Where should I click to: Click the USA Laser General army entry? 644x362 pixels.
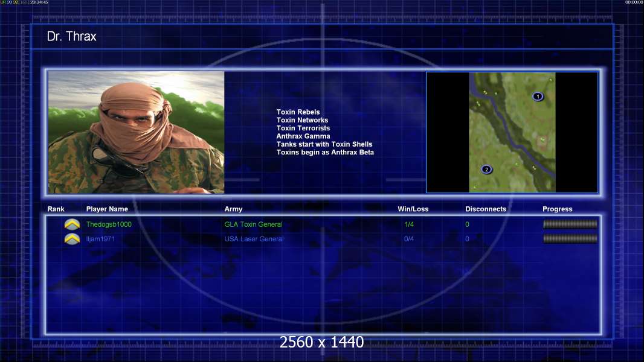(254, 239)
